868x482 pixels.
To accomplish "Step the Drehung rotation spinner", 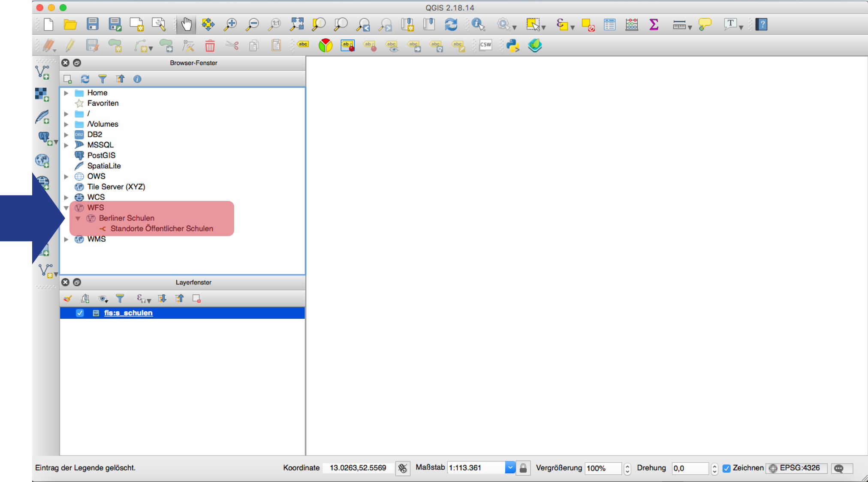I will pos(714,468).
